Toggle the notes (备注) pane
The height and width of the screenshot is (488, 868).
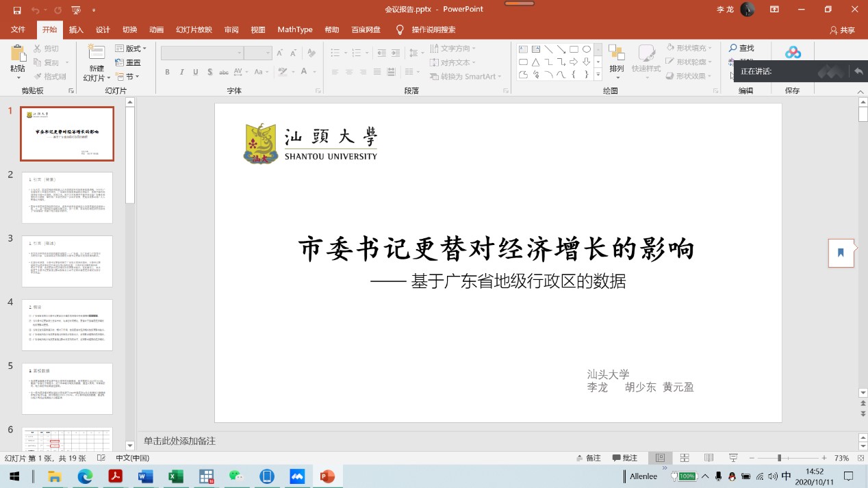pyautogui.click(x=588, y=458)
